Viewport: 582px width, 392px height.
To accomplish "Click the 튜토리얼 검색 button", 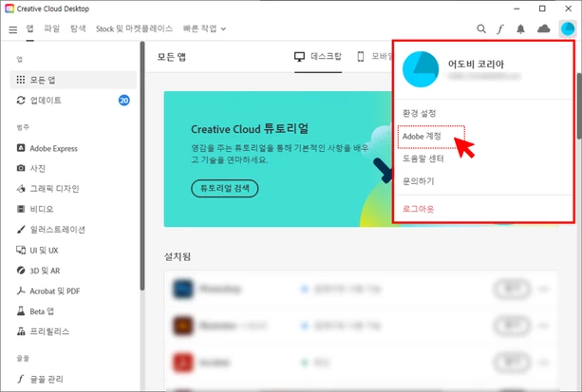I will point(225,188).
